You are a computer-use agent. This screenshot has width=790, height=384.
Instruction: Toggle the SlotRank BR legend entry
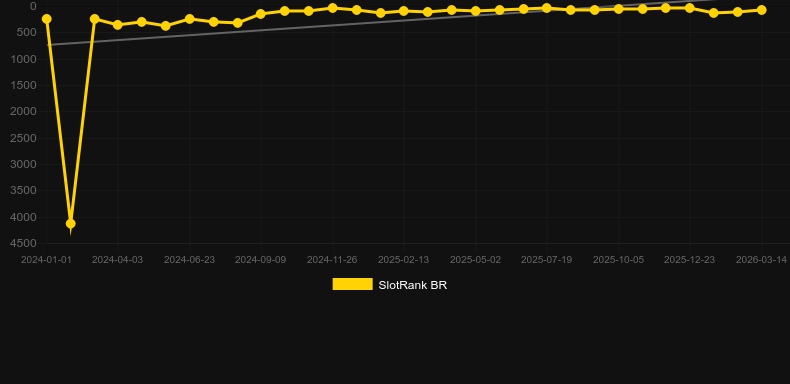389,285
